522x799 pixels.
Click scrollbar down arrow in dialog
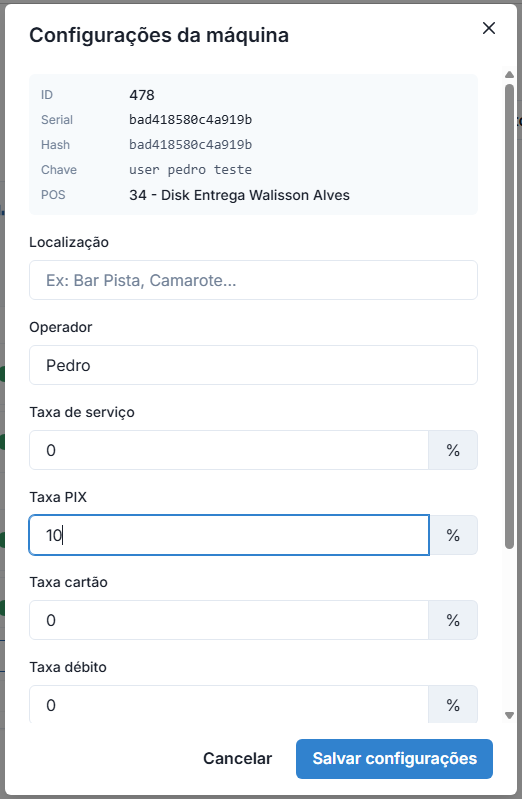click(x=509, y=715)
